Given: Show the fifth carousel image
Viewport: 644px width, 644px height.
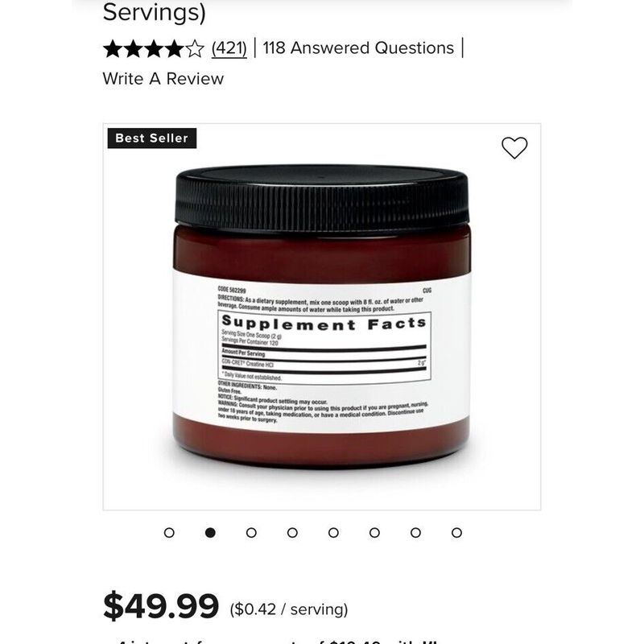Looking at the screenshot, I should click(333, 533).
